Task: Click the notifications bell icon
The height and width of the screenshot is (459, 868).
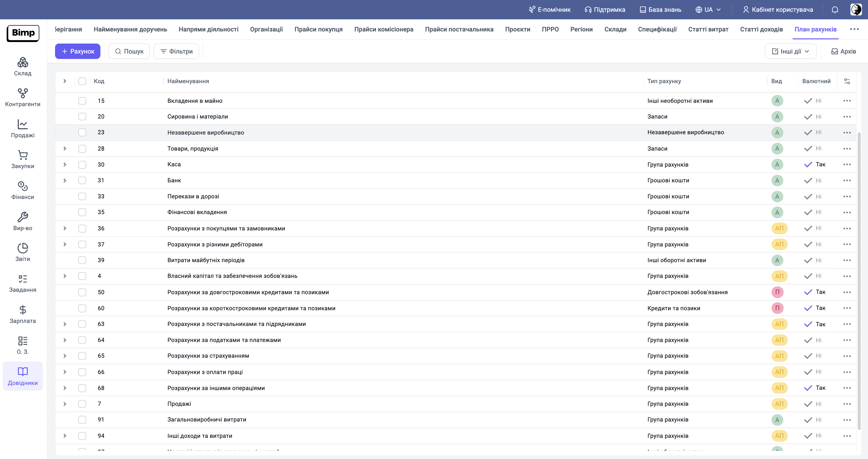Action: coord(835,9)
